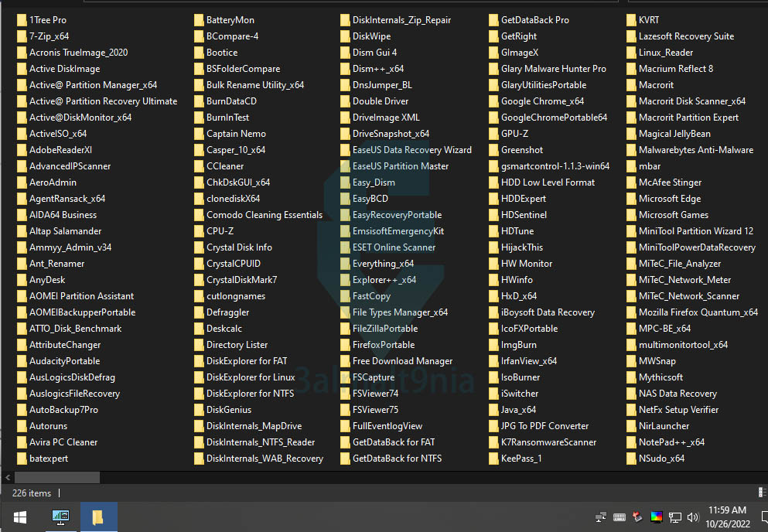This screenshot has width=768, height=532.
Task: Open the Windows Start button
Action: point(20,517)
